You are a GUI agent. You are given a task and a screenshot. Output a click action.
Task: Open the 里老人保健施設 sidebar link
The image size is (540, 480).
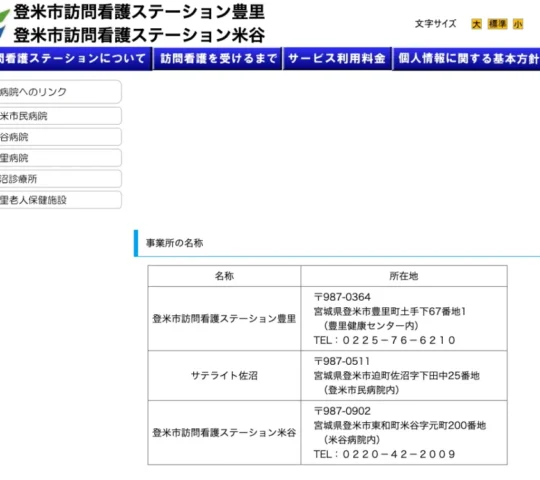(60, 200)
